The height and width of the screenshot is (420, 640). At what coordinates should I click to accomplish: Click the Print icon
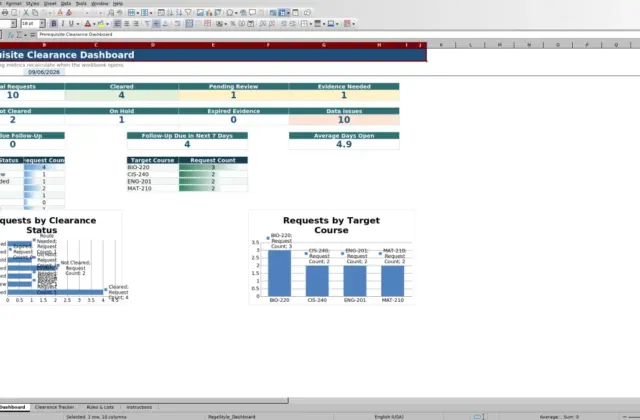tap(5, 13)
